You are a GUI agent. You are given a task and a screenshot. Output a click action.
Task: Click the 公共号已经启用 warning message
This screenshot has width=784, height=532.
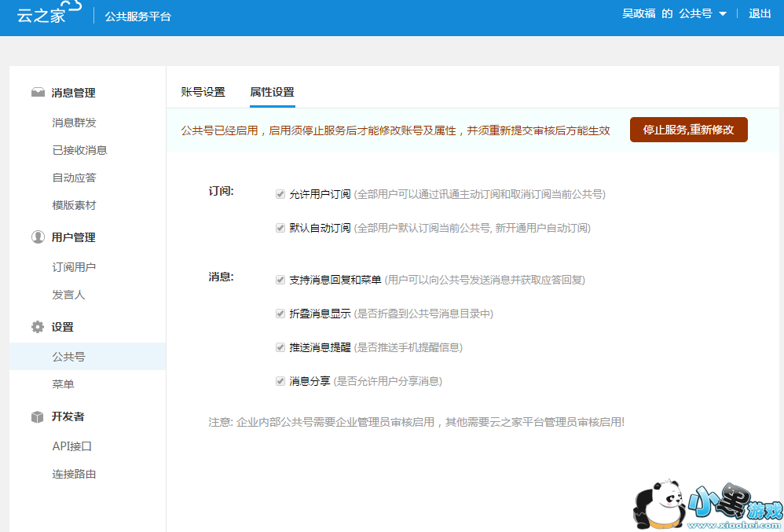point(395,130)
